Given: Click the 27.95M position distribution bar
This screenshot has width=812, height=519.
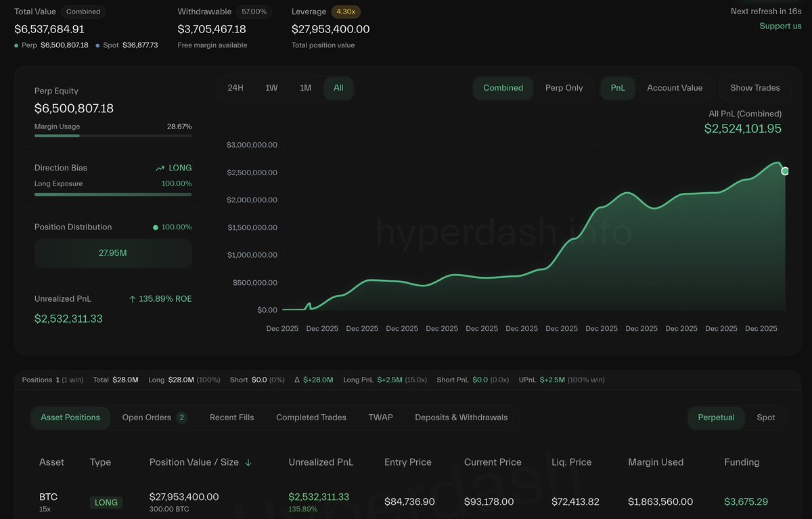Looking at the screenshot, I should pos(113,253).
